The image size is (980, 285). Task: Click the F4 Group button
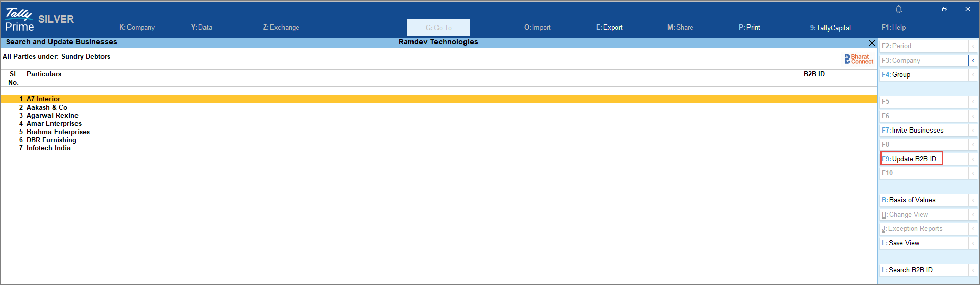(x=923, y=75)
